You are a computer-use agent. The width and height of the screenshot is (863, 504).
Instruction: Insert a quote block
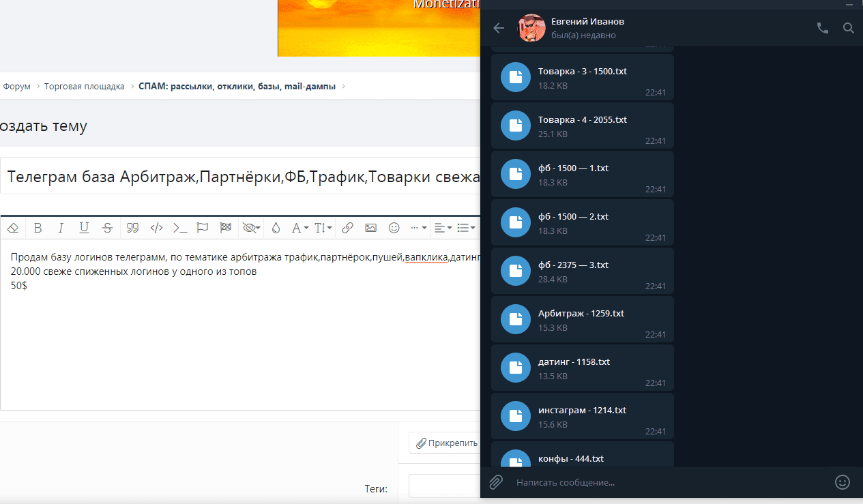133,228
